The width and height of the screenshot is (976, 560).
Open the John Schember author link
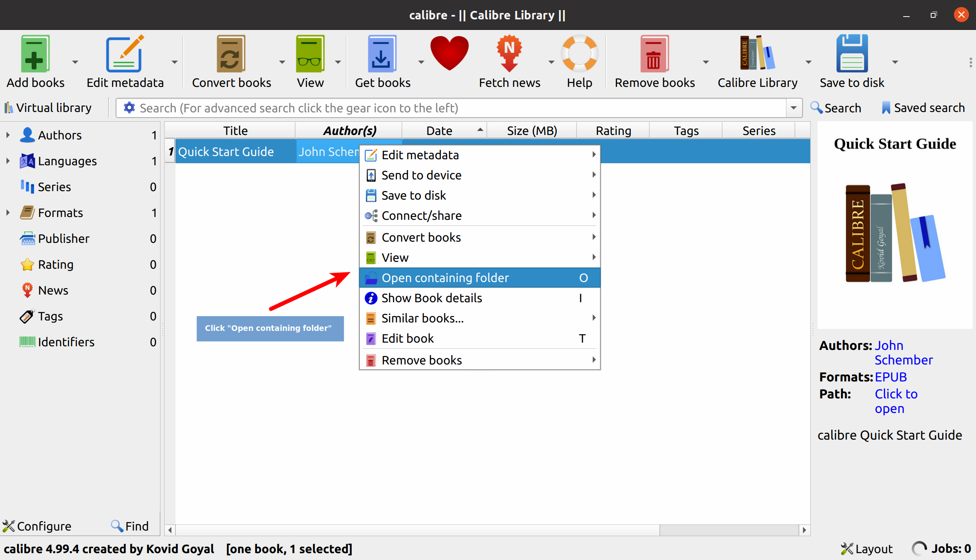(x=903, y=353)
